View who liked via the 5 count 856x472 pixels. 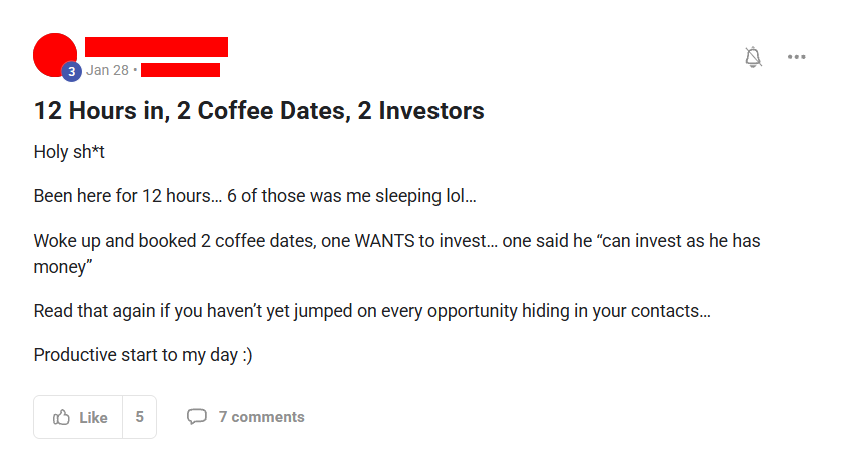coord(140,417)
